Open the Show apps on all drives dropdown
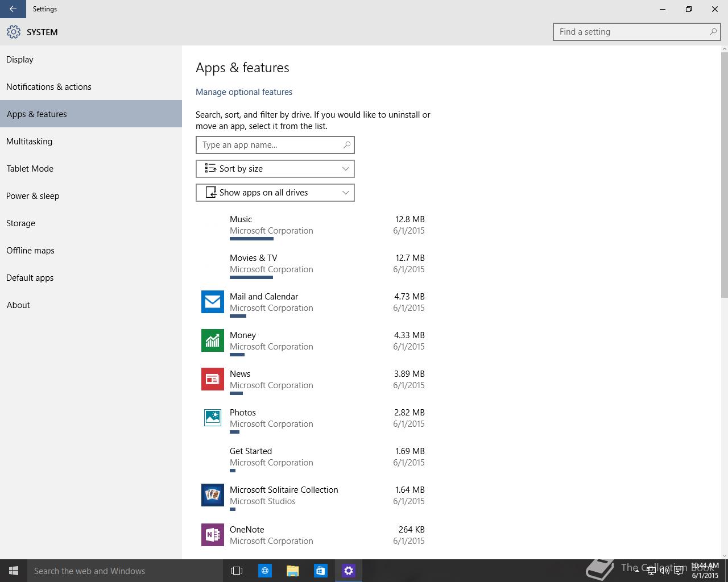Image resolution: width=728 pixels, height=582 pixels. [275, 193]
